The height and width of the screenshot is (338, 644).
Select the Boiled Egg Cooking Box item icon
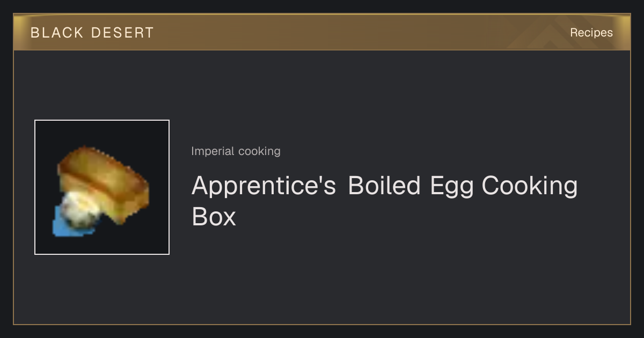(x=102, y=187)
